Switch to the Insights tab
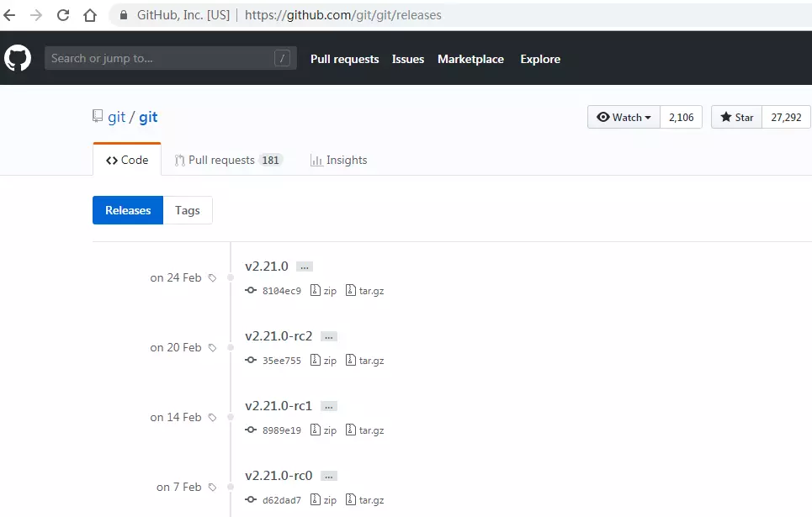812x517 pixels. point(338,160)
